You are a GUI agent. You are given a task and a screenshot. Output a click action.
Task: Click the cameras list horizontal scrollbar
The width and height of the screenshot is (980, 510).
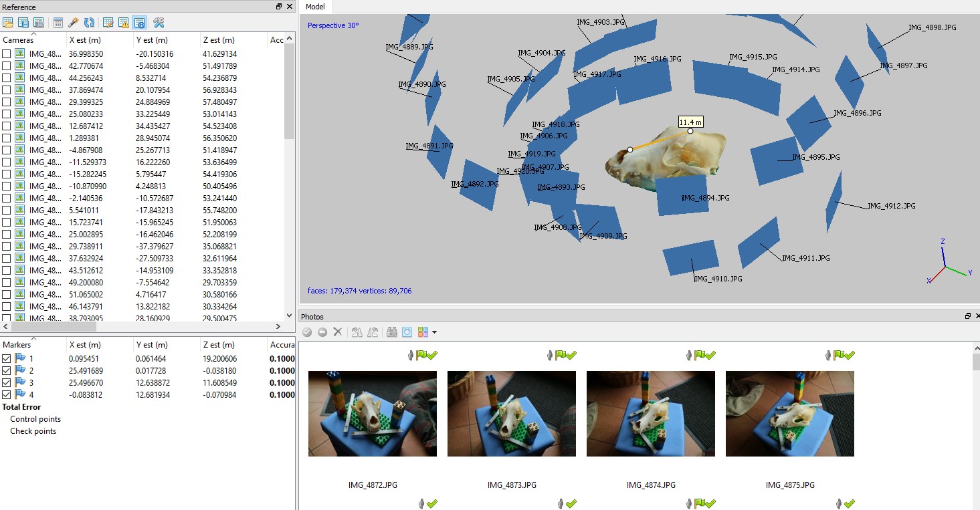coord(134,327)
